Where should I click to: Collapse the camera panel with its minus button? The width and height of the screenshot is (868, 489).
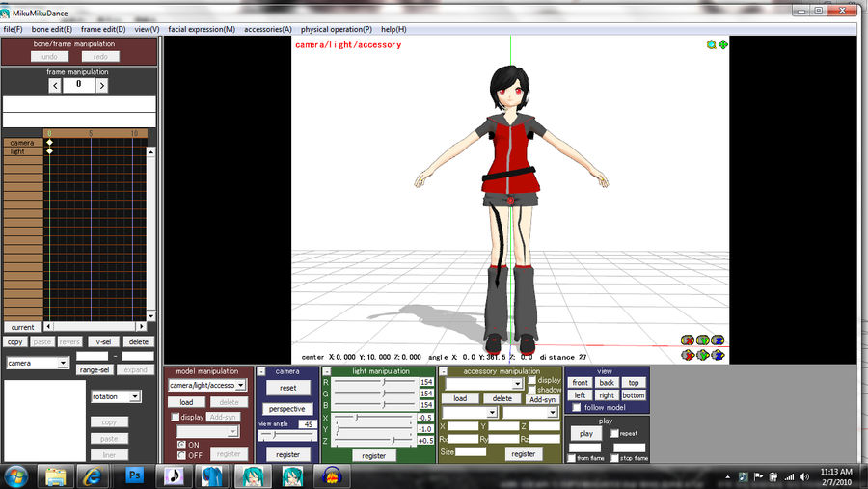coord(261,371)
